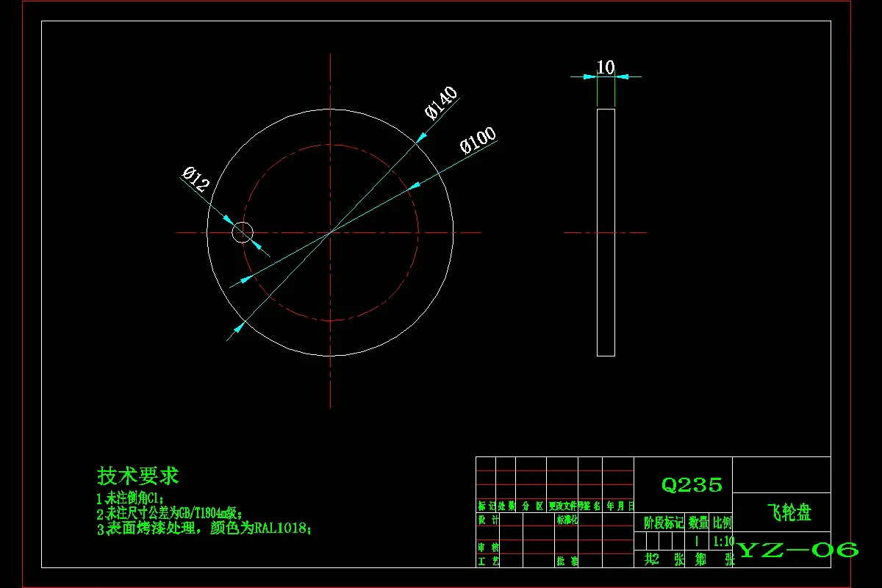Click the 审核 title block label
Viewport: 882px width, 588px height.
(488, 548)
